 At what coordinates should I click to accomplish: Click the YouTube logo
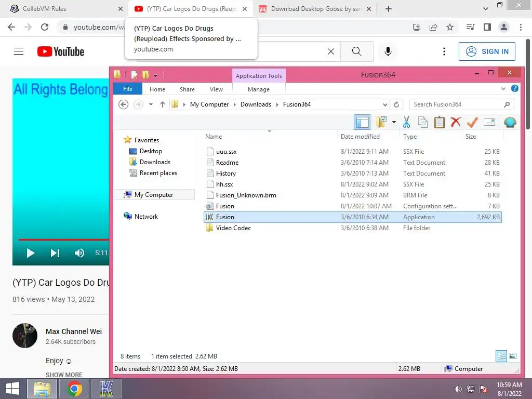pyautogui.click(x=61, y=51)
